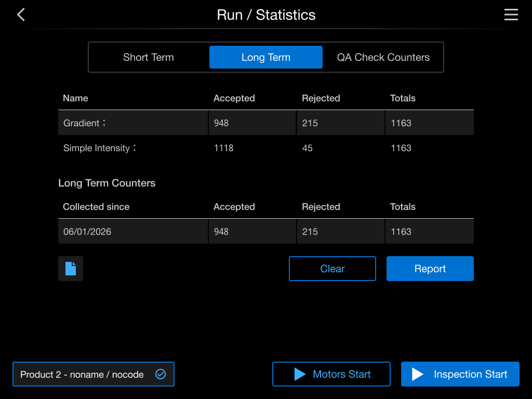Select the Long Term tab
Image resolution: width=532 pixels, height=399 pixels.
(x=265, y=57)
